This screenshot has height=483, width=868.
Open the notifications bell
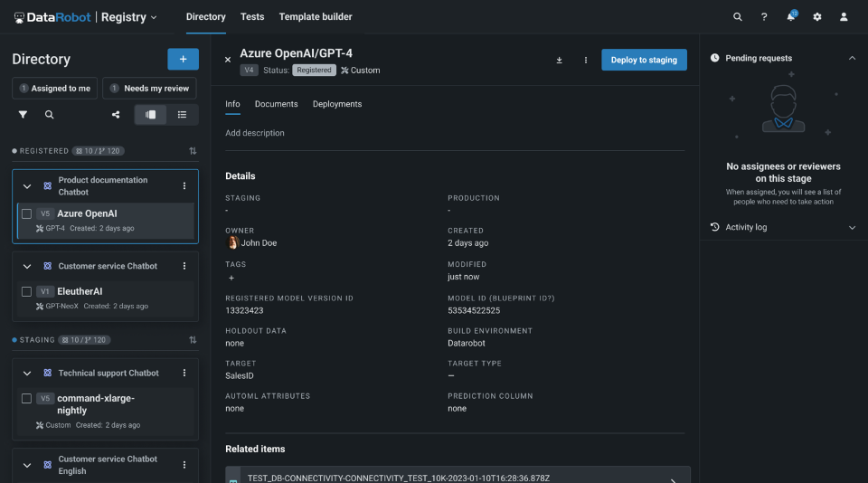pos(791,17)
